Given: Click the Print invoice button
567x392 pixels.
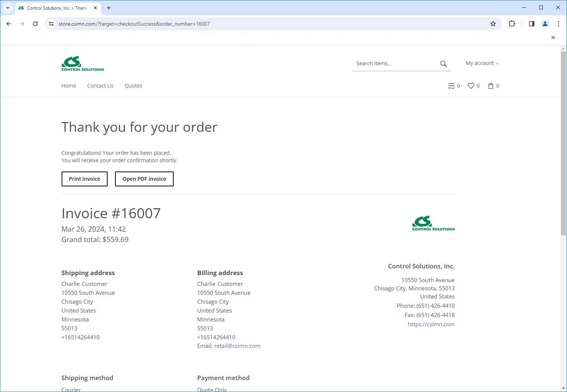Looking at the screenshot, I should [84, 179].
